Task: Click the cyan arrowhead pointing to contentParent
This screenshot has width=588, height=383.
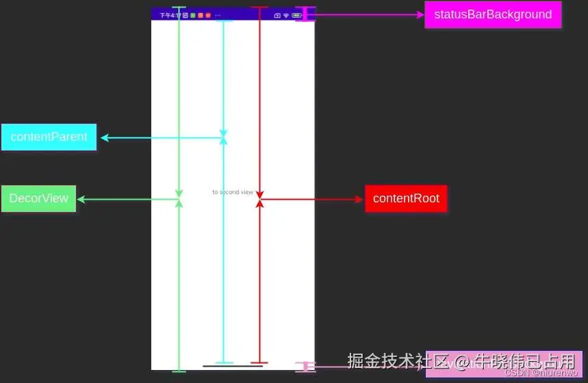Action: point(105,137)
